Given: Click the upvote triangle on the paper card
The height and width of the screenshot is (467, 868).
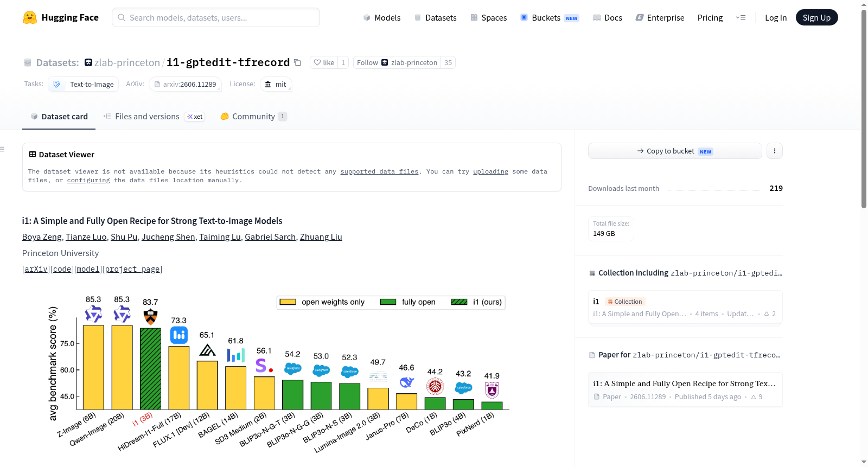Looking at the screenshot, I should coord(754,397).
